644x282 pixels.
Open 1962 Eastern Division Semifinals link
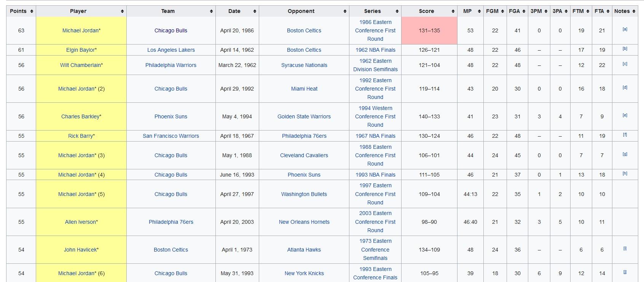coord(375,65)
